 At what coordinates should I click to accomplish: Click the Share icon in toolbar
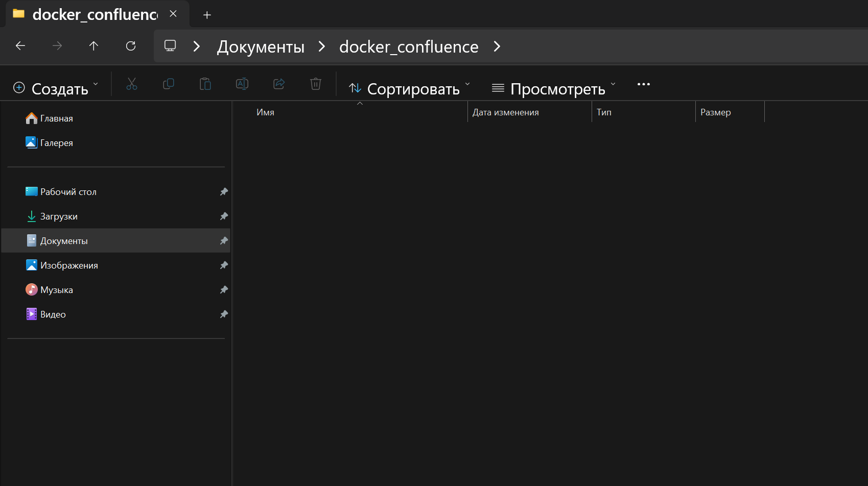pos(279,84)
